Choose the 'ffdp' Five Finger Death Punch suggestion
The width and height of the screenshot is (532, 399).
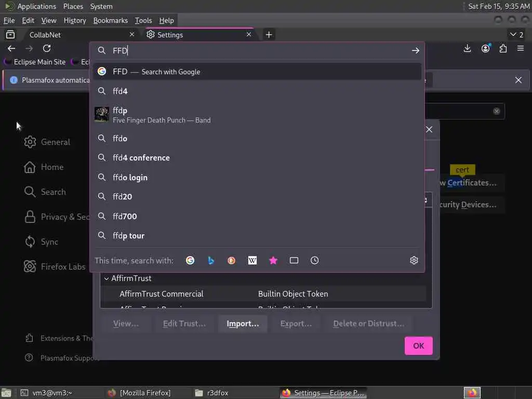257,115
